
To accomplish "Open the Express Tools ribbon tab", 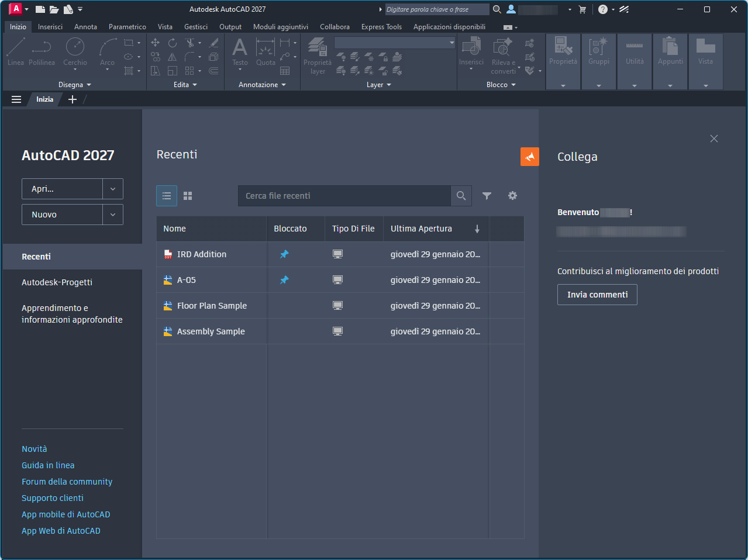I will (381, 27).
